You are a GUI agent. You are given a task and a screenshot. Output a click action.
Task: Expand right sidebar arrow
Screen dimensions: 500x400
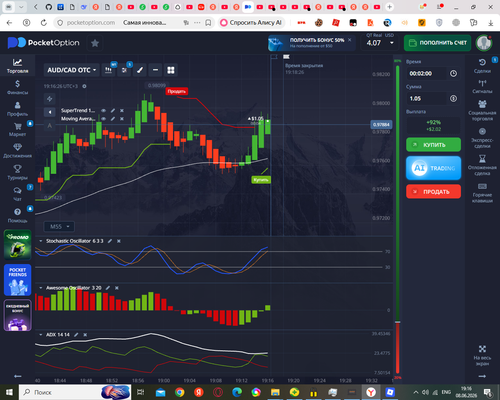[x=482, y=376]
